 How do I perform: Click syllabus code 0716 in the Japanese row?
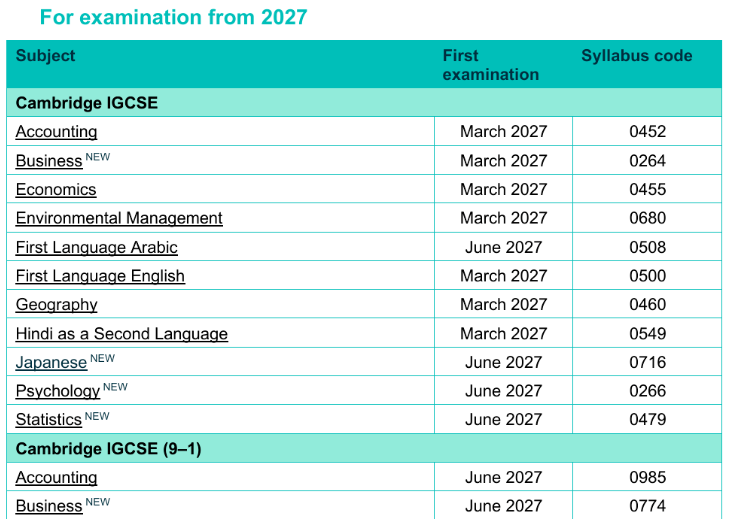[x=647, y=362]
